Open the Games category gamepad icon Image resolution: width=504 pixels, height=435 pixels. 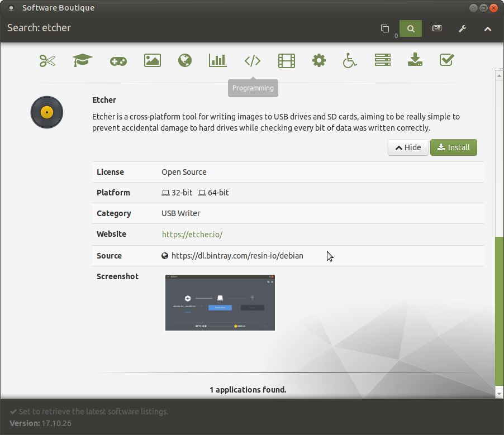[x=118, y=61]
